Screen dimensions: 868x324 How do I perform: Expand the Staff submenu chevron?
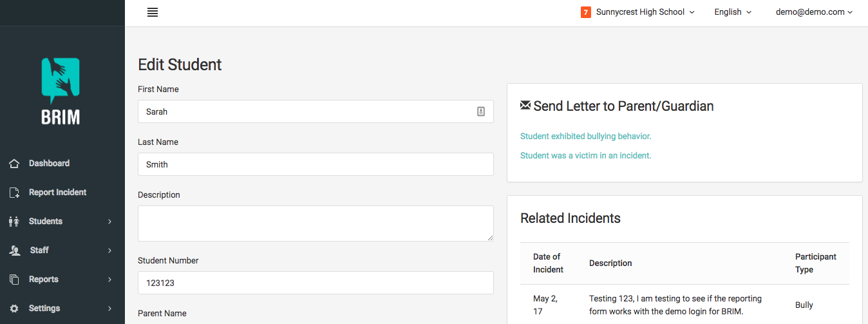[109, 251]
